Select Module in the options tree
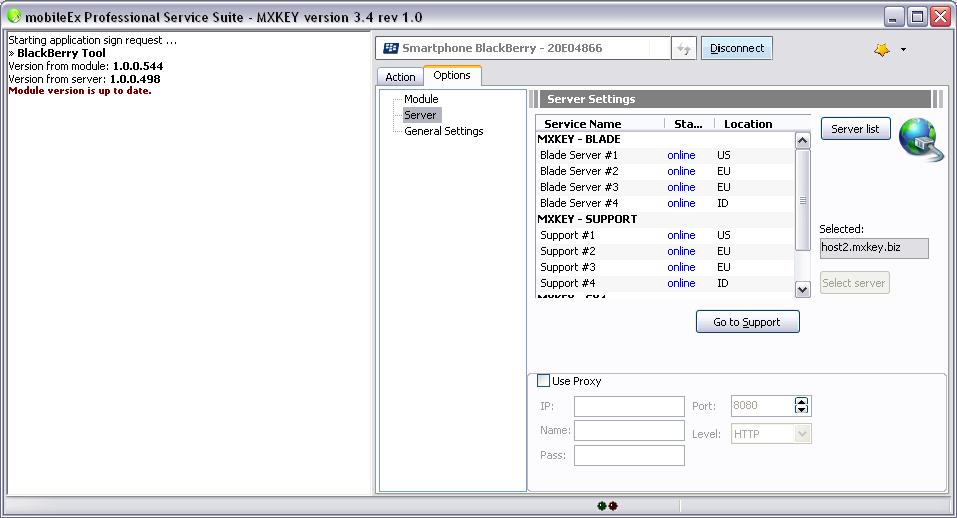Image resolution: width=957 pixels, height=518 pixels. click(x=421, y=99)
